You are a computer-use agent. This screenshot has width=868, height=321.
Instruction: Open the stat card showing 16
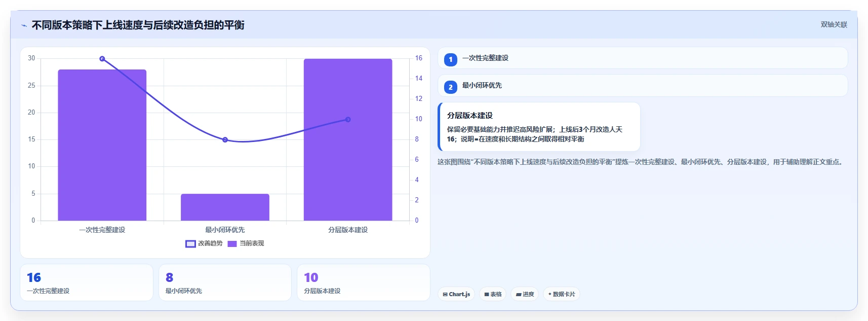click(87, 282)
